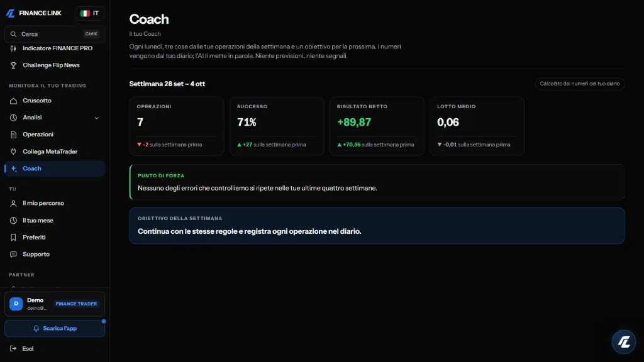Click the bell icon in Scarica l'app button

pyautogui.click(x=36, y=329)
